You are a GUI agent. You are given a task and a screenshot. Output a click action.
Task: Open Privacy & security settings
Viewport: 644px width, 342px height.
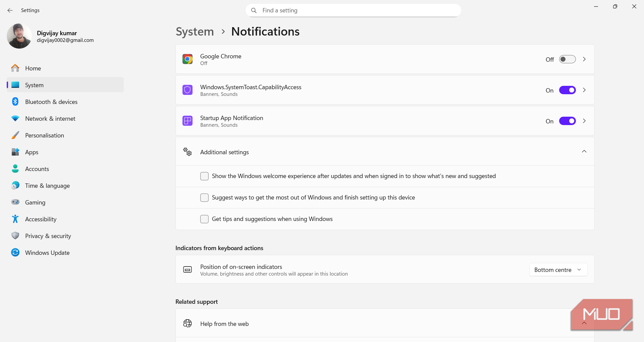(48, 236)
